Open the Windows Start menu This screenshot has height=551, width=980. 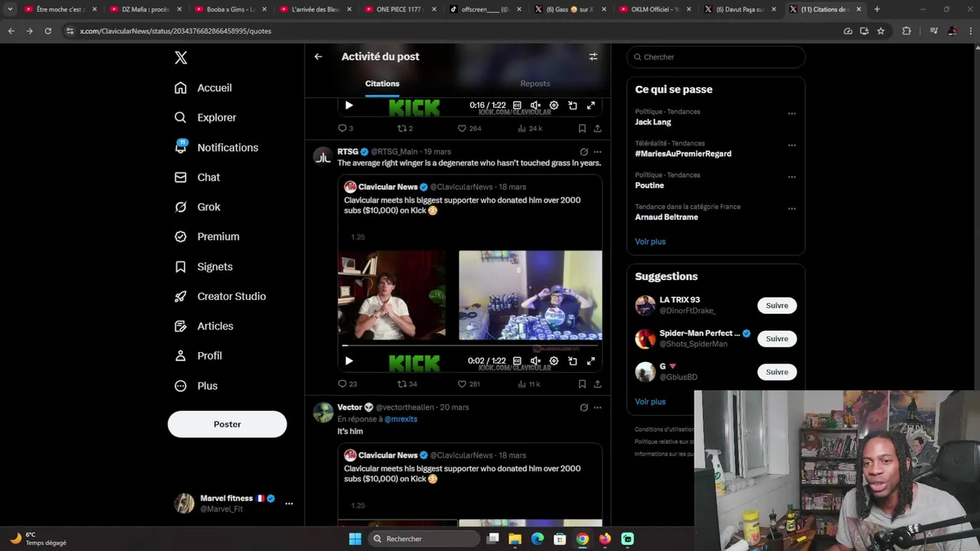tap(355, 539)
